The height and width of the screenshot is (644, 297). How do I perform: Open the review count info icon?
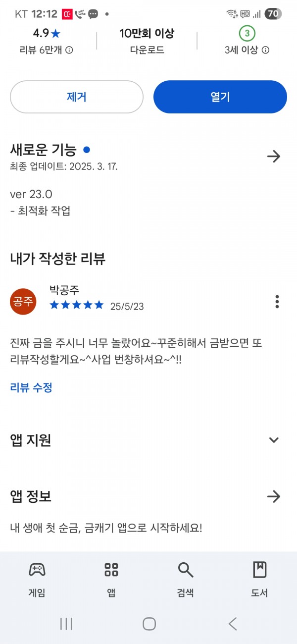click(70, 50)
